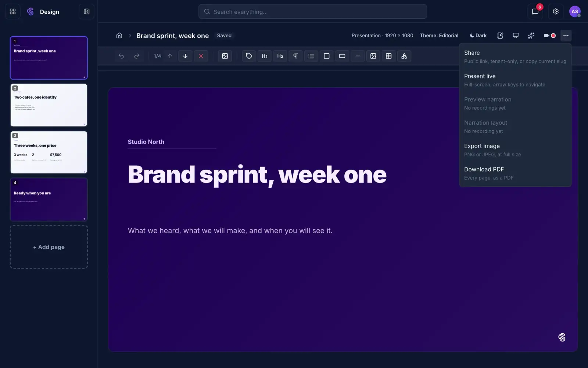The height and width of the screenshot is (368, 588).
Task: Open the notes edit icon
Action: tap(500, 36)
